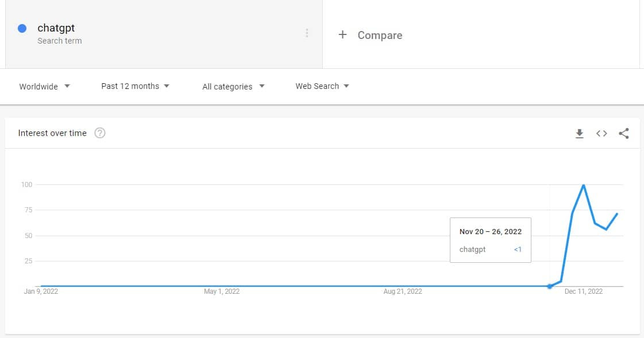This screenshot has width=644, height=338.
Task: Click the peak point on the trend line
Action: (583, 185)
